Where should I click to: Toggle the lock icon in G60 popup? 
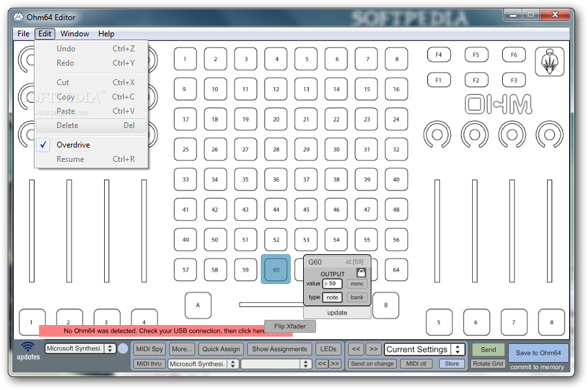coord(361,272)
